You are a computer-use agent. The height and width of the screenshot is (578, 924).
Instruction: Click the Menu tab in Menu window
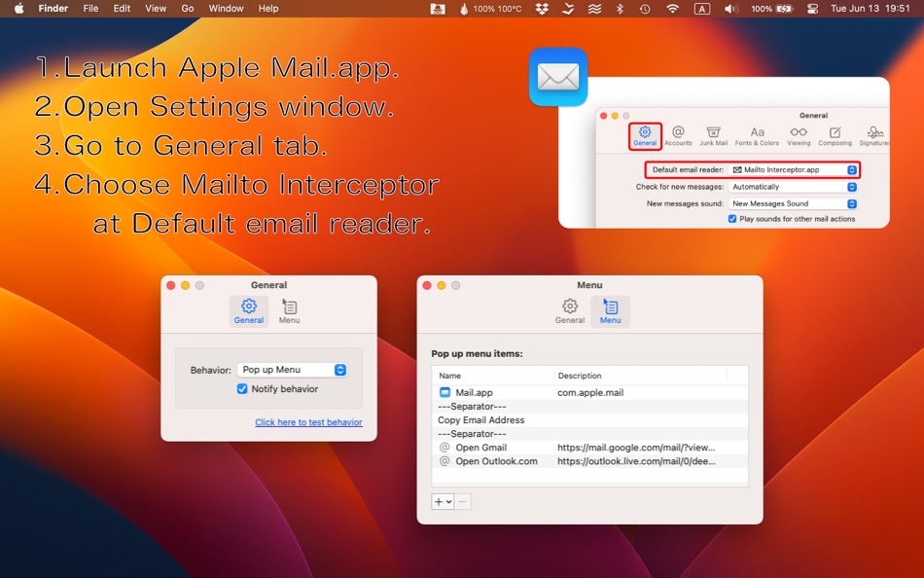pos(611,311)
